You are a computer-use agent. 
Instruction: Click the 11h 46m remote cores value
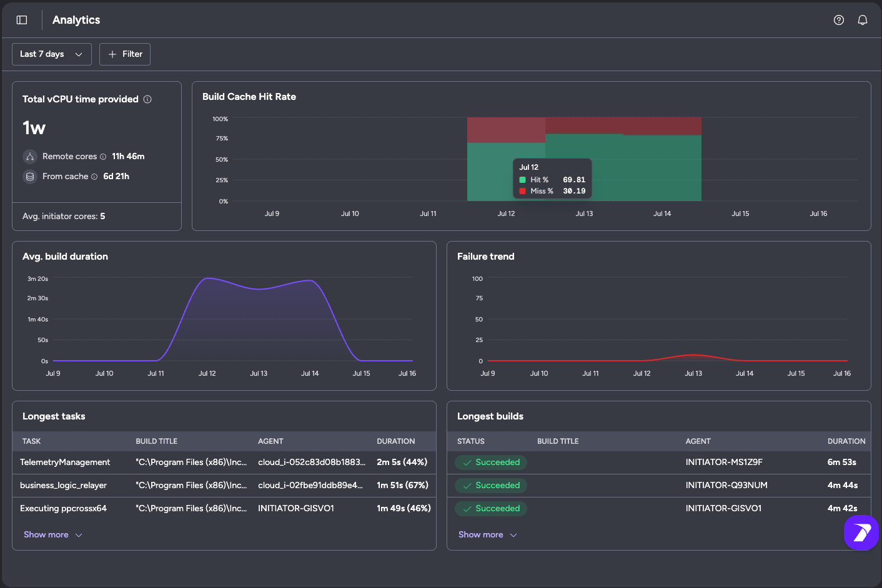[x=128, y=157]
